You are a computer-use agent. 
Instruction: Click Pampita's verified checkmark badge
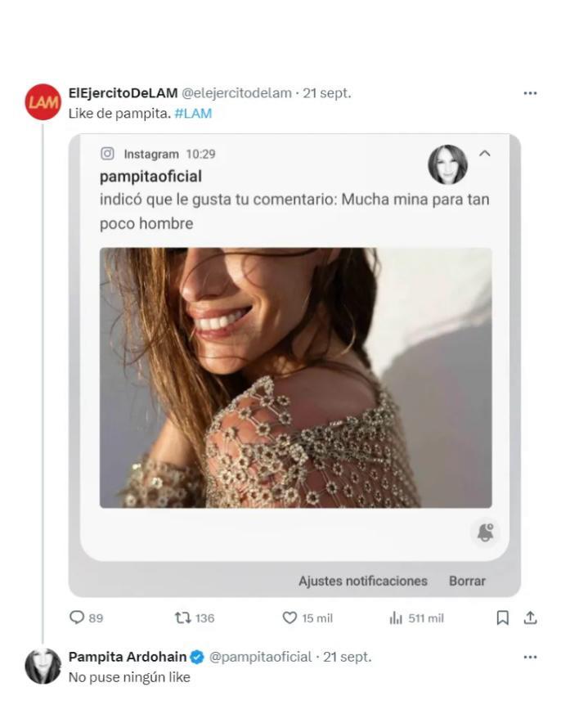pos(196,654)
